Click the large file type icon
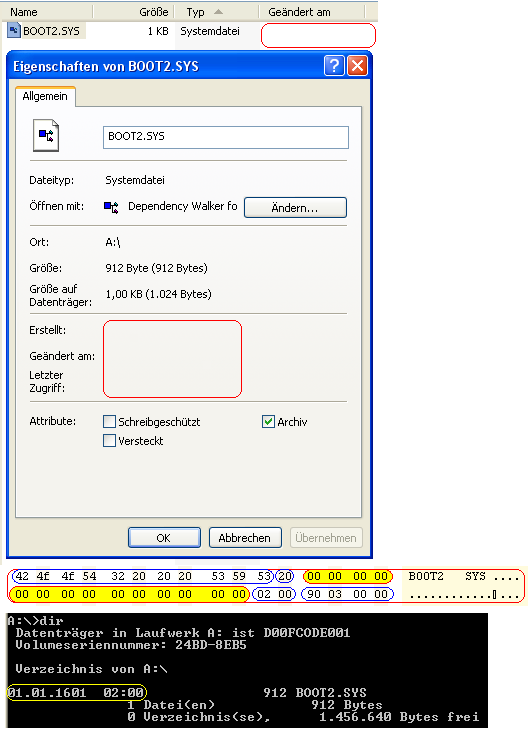531x746 pixels. [46, 136]
